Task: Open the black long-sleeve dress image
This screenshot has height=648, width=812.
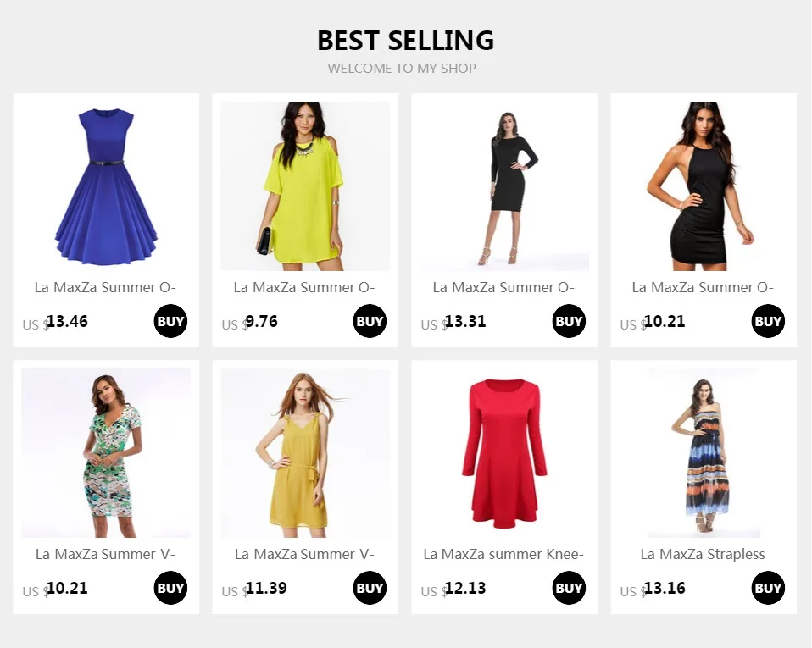Action: pos(504,186)
